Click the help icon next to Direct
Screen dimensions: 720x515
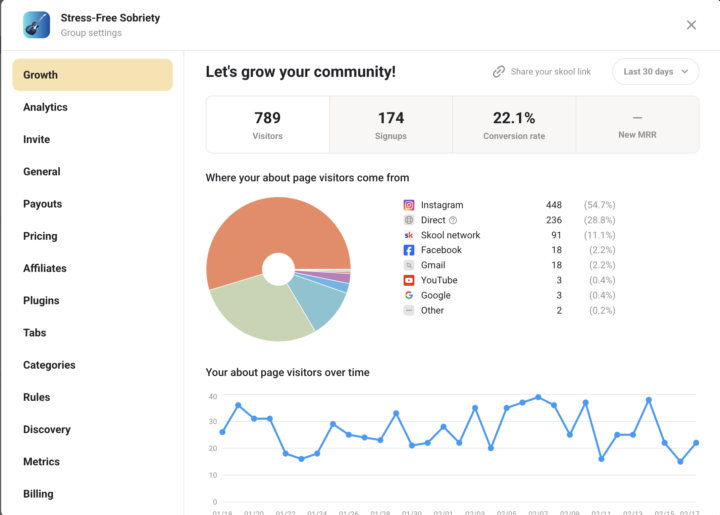coord(453,220)
